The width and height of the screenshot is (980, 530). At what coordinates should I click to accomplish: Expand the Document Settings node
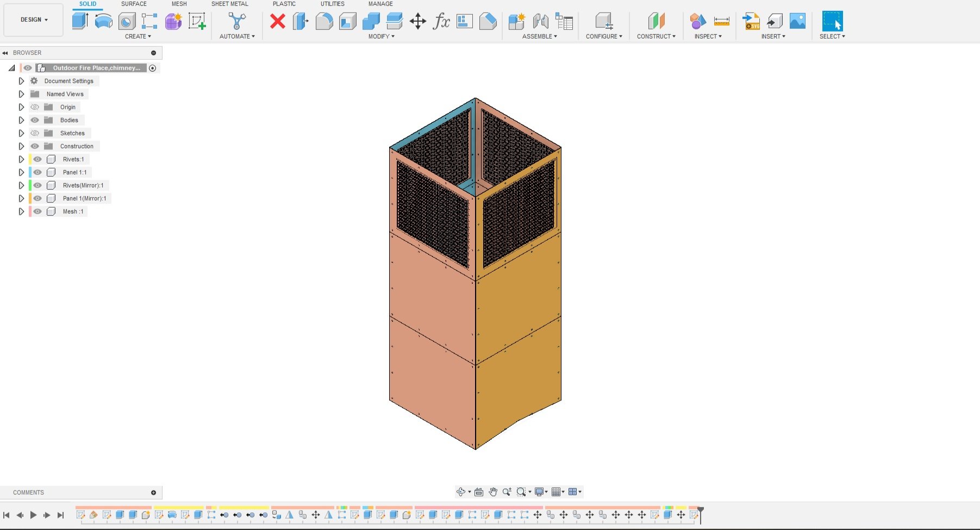pyautogui.click(x=21, y=81)
